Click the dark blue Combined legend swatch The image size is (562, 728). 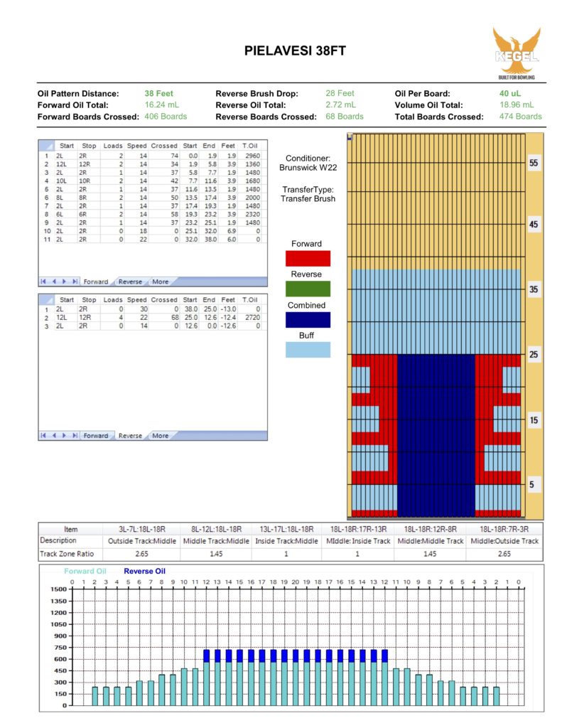[308, 320]
